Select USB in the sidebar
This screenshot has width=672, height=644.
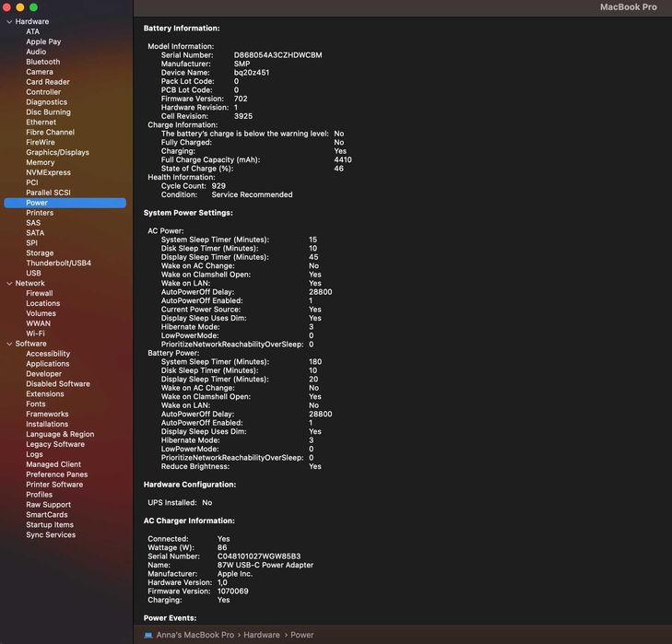click(x=33, y=274)
